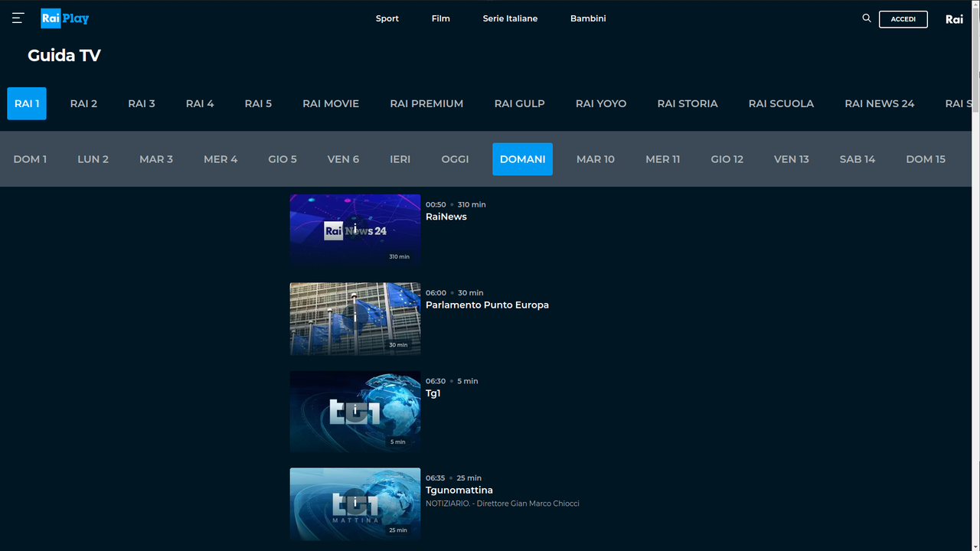Choose the VEN 6 day
This screenshot has height=551, width=980.
[343, 159]
